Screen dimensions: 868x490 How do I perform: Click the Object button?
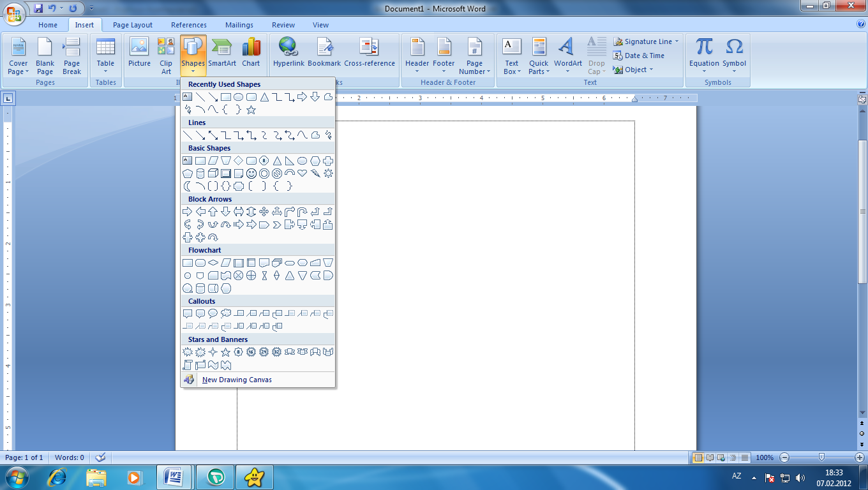coord(633,70)
